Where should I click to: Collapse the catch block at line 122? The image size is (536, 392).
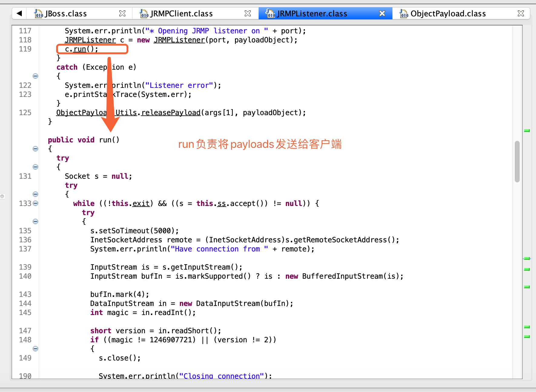(x=35, y=76)
